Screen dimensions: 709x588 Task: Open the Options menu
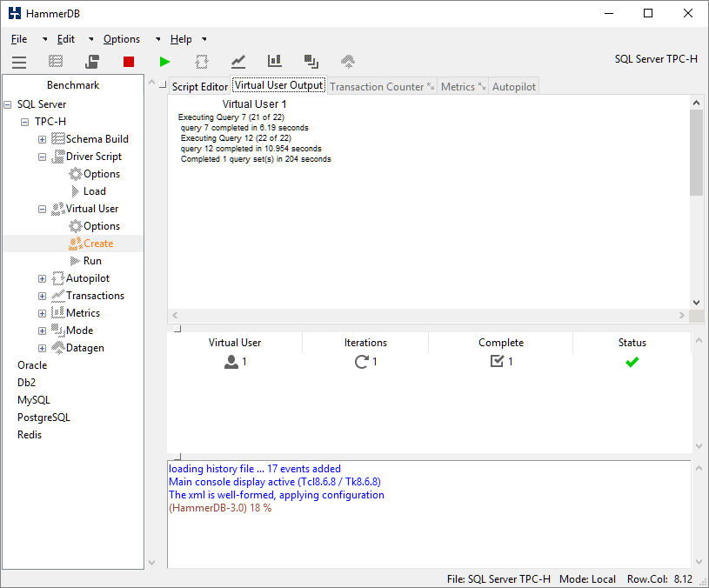[x=122, y=39]
